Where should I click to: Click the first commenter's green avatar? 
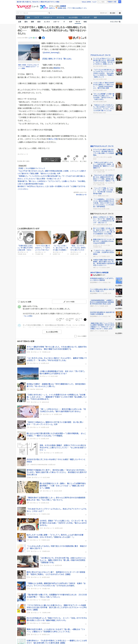(x=19, y=307)
